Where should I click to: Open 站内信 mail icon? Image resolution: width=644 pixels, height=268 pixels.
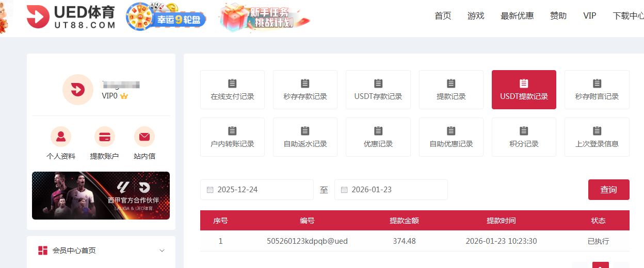tap(144, 137)
